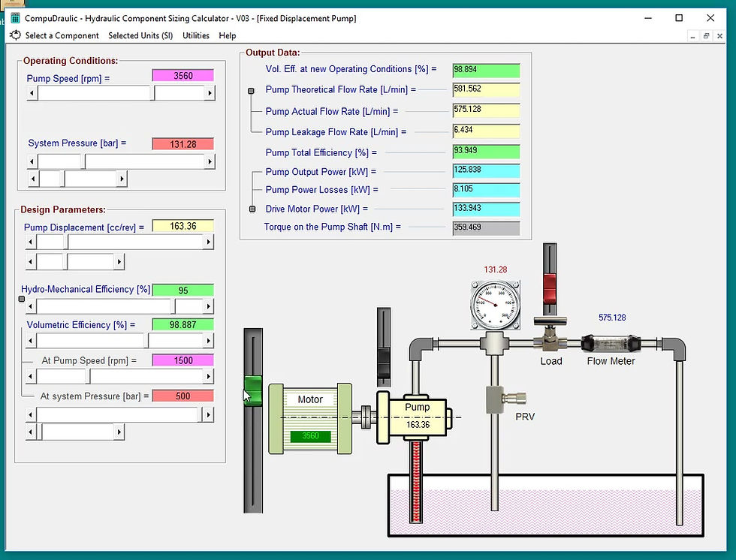Click the Pump Total Efficiency output 93.949
736x560 pixels.
coord(487,152)
